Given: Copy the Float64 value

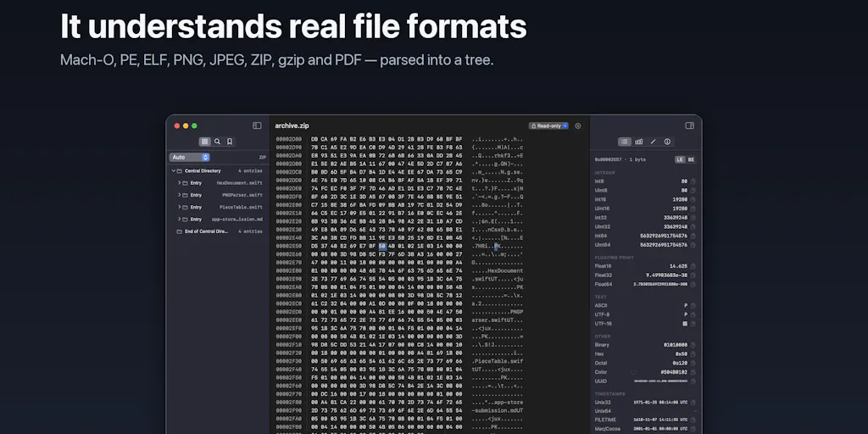Looking at the screenshot, I should 693,284.
